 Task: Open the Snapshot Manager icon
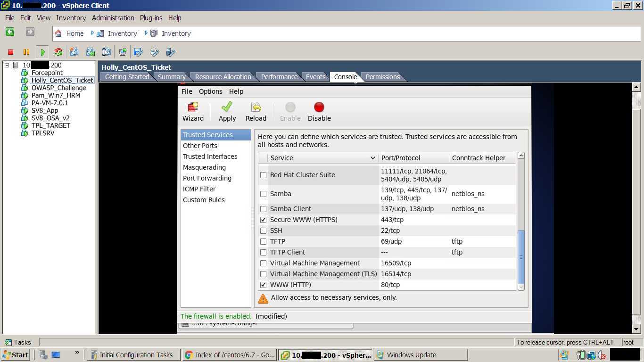pyautogui.click(x=107, y=52)
